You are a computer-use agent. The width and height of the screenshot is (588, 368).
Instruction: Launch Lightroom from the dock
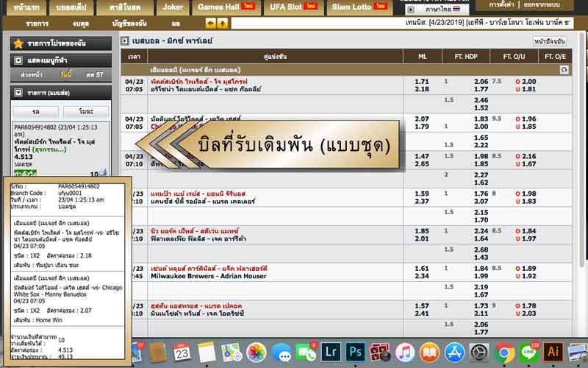pos(331,353)
